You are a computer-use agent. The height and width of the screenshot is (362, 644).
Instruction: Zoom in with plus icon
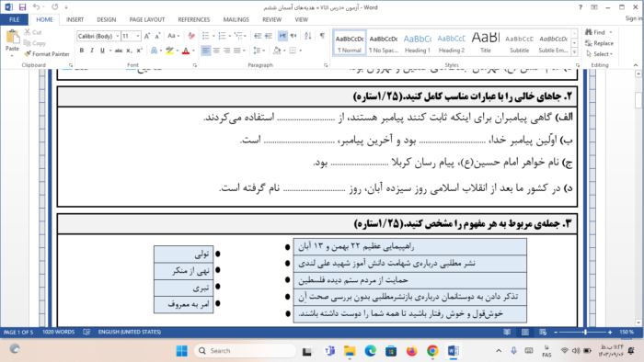click(610, 332)
